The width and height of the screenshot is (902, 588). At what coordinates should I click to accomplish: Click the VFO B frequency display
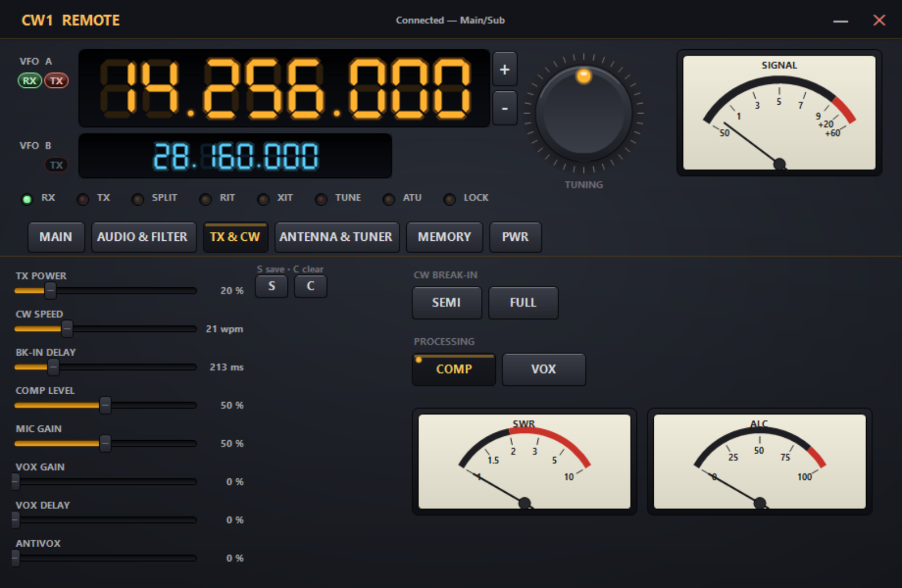(235, 156)
